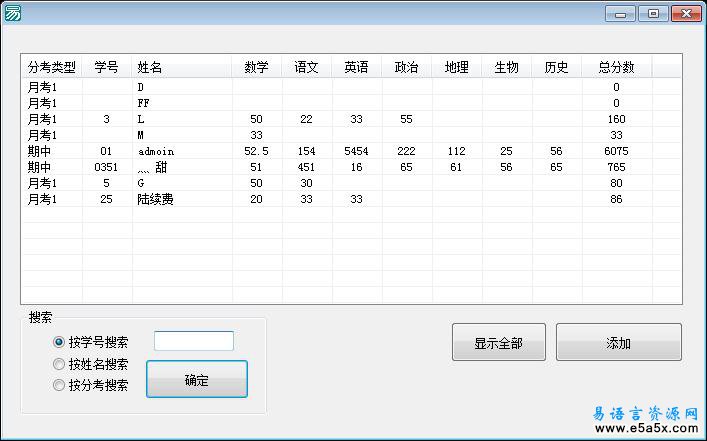Click total score 80

616,183
